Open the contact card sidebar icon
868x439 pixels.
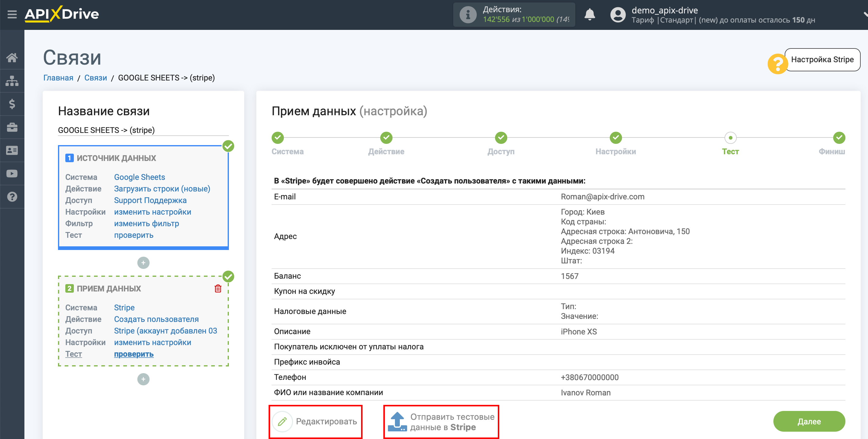(12, 151)
